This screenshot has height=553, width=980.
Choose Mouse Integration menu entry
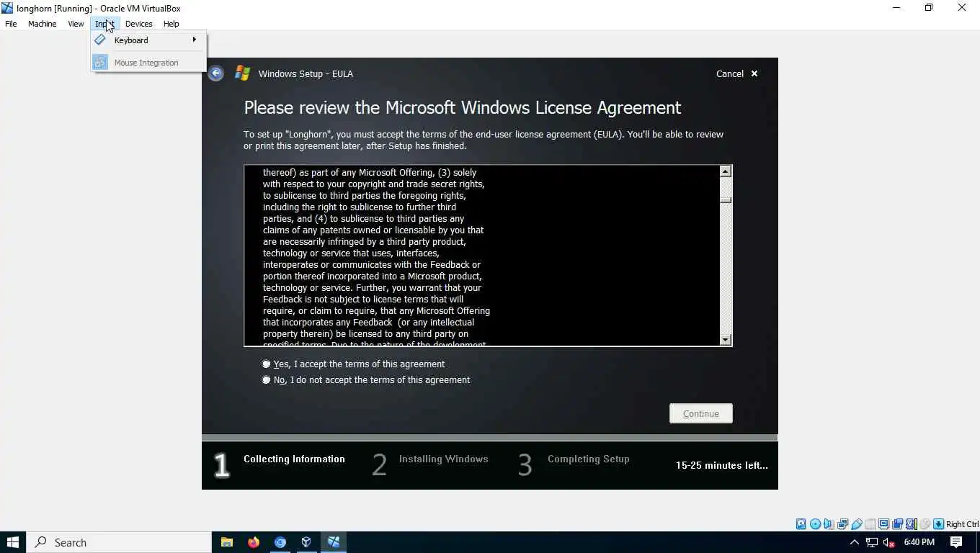(x=148, y=63)
